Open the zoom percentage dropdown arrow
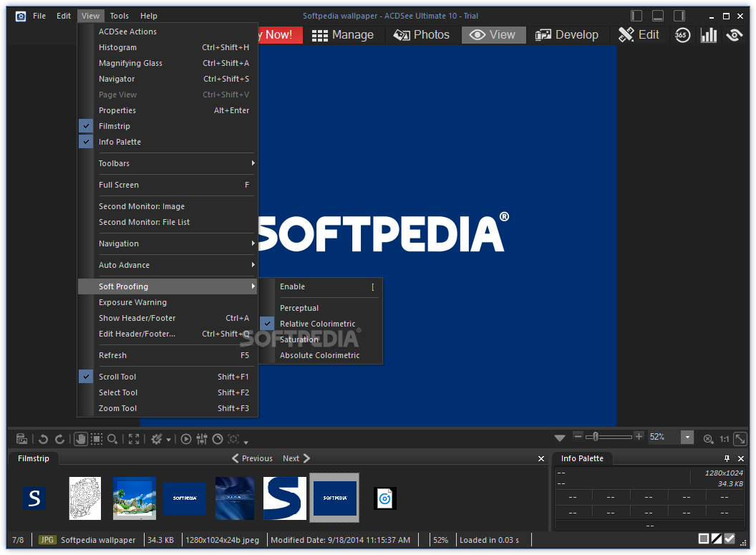This screenshot has width=756, height=555. tap(687, 438)
